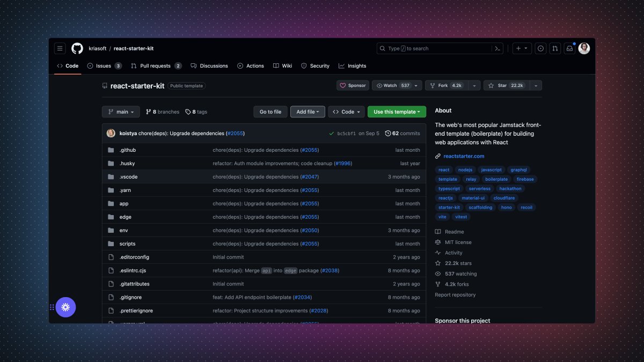This screenshot has height=362, width=644.
Task: Click the scripts folder icon
Action: pyautogui.click(x=111, y=244)
